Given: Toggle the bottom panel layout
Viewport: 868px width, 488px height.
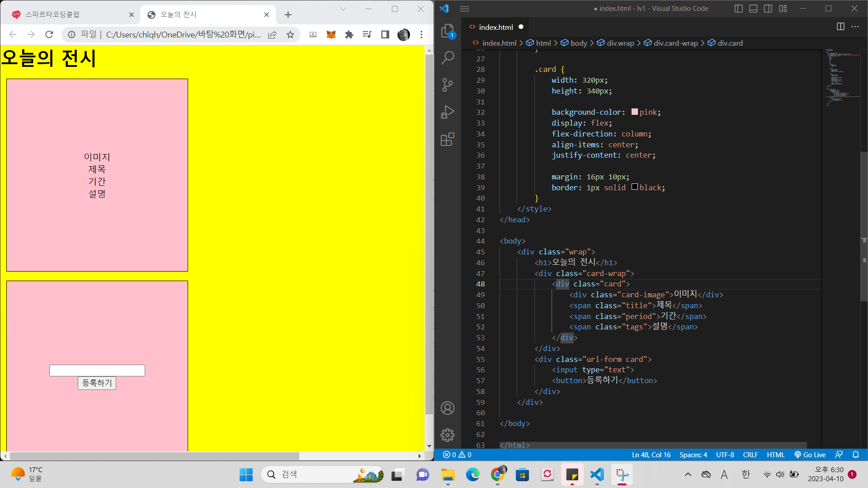Looking at the screenshot, I should click(753, 9).
